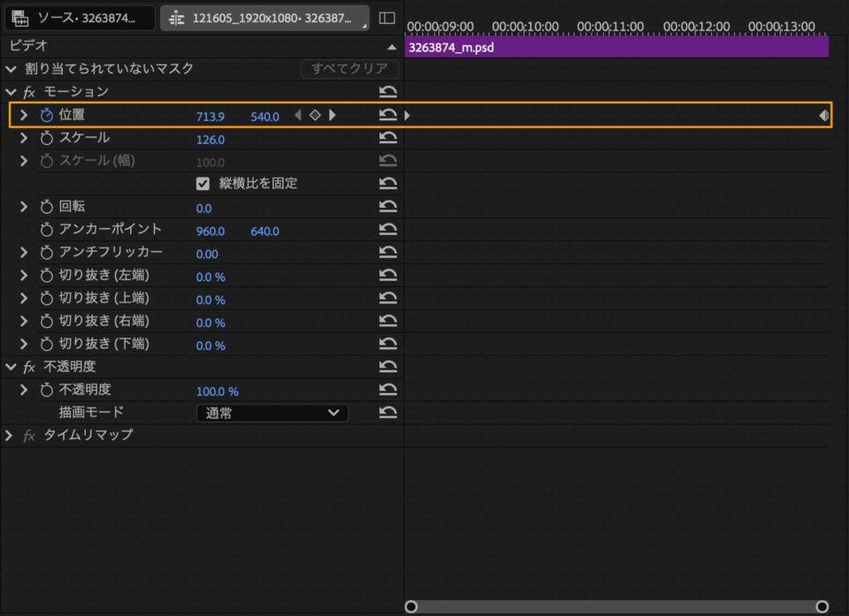Toggle stopwatch for 不透明度 percentage

click(x=47, y=390)
